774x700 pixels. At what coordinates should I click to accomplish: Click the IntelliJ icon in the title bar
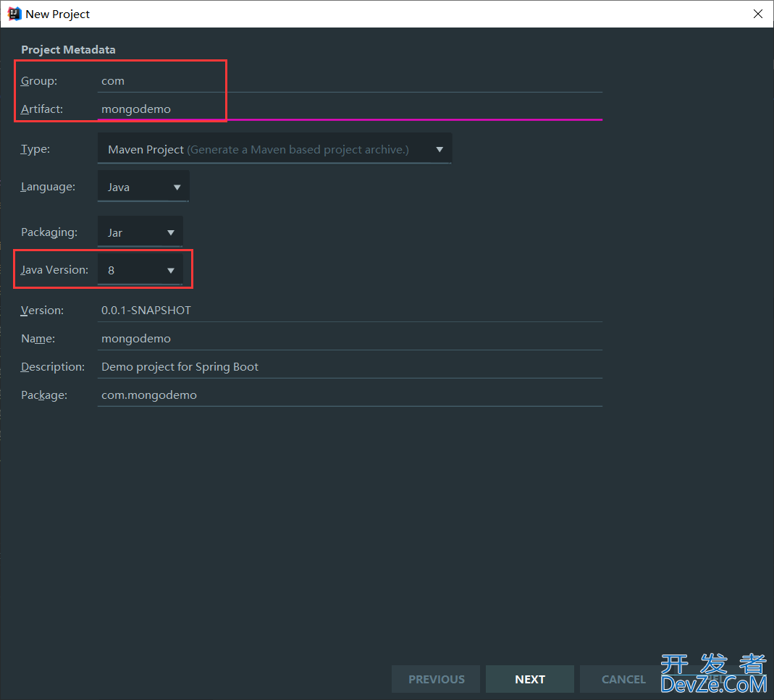[x=14, y=14]
